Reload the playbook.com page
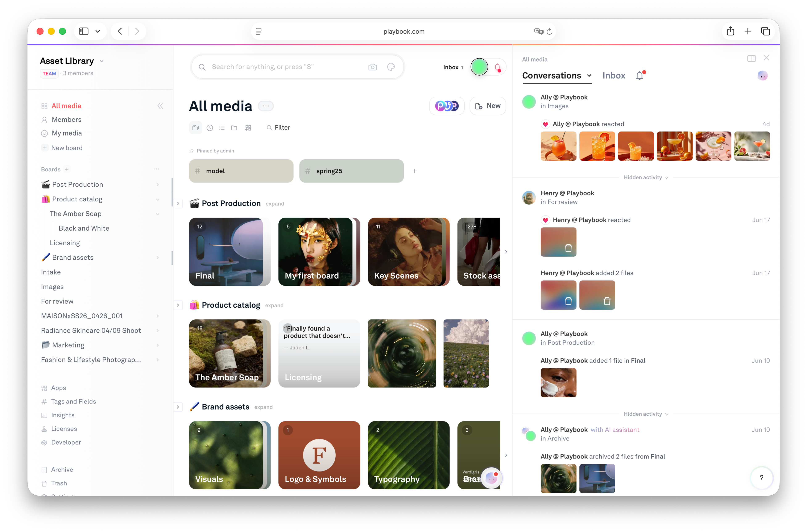The image size is (807, 532). click(549, 32)
